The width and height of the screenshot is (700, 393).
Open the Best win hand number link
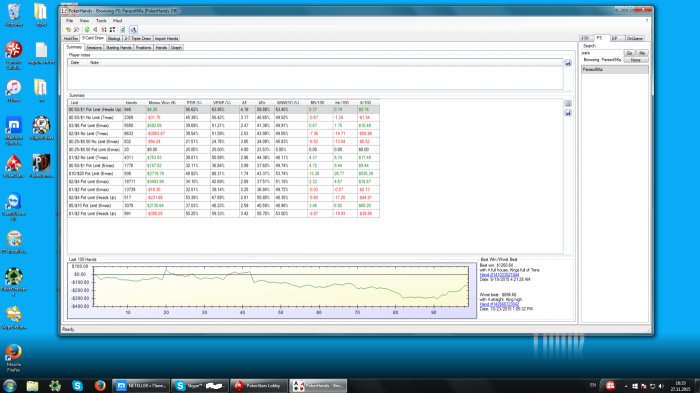coord(499,275)
